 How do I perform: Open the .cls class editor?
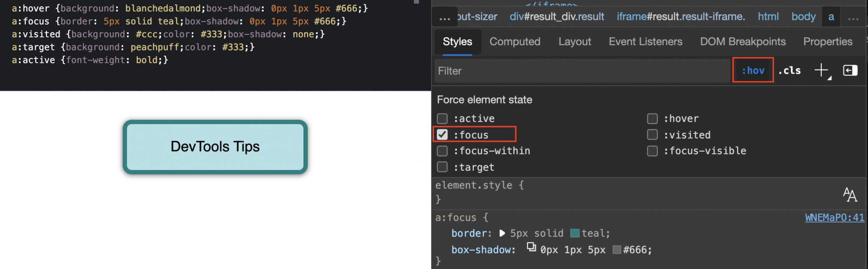click(789, 70)
